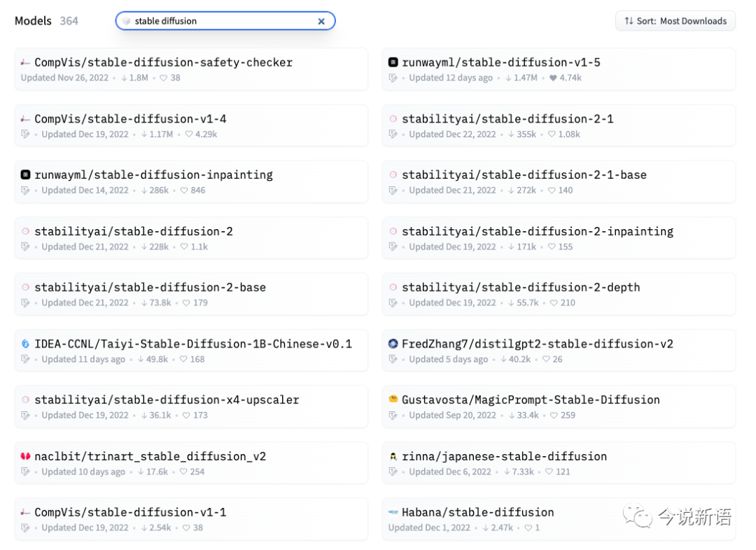The image size is (756, 550).
Task: Open stabilityai/stable-diffusion-2-1 model
Action: point(507,118)
